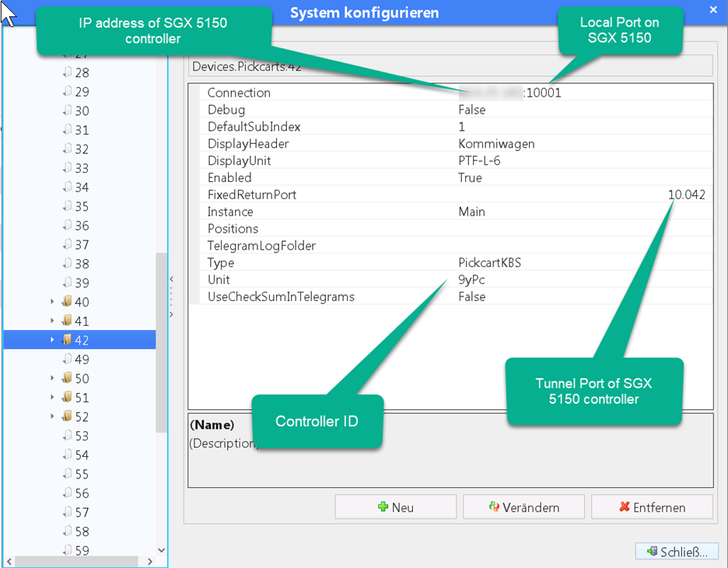
Task: Click the folder icon of node 41
Action: 67,321
